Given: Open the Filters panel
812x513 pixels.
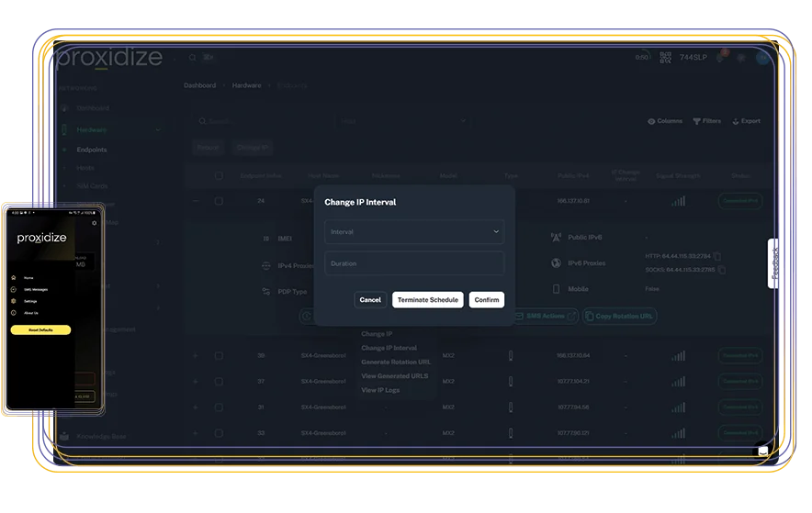Looking at the screenshot, I should [x=707, y=121].
